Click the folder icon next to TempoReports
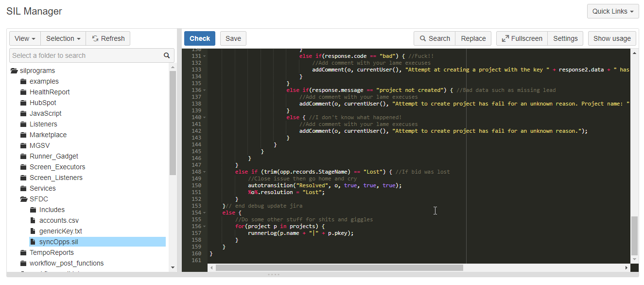644x285 pixels. pos(23,252)
